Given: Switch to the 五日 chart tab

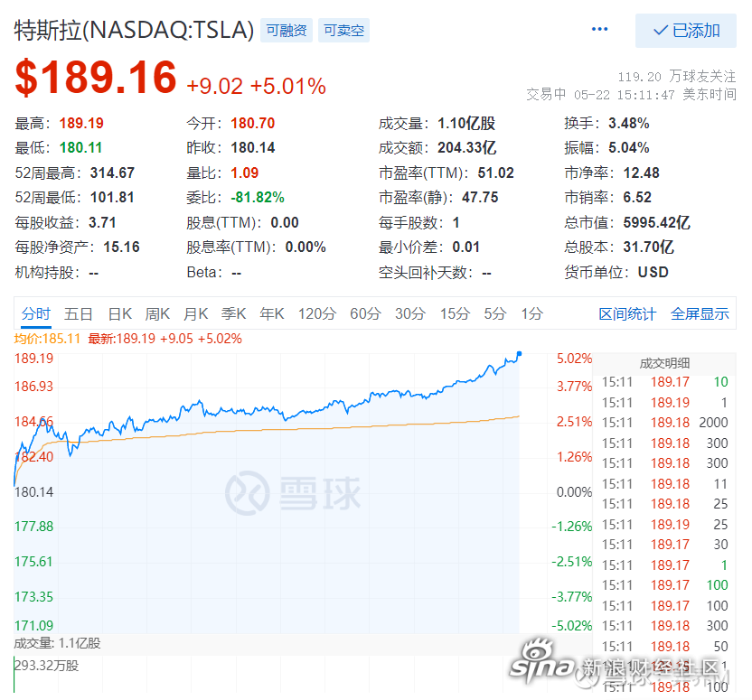Looking at the screenshot, I should click(78, 313).
